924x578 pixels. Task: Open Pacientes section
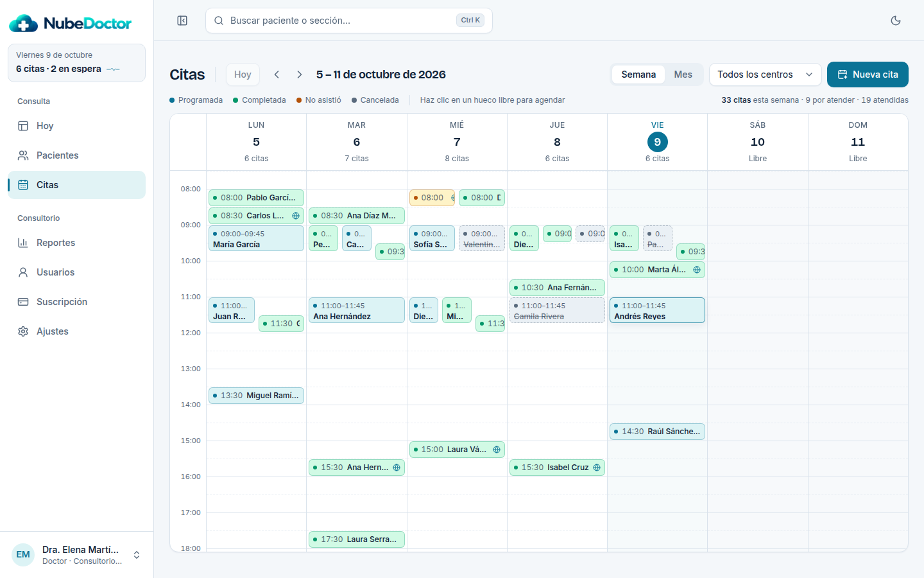(x=76, y=155)
